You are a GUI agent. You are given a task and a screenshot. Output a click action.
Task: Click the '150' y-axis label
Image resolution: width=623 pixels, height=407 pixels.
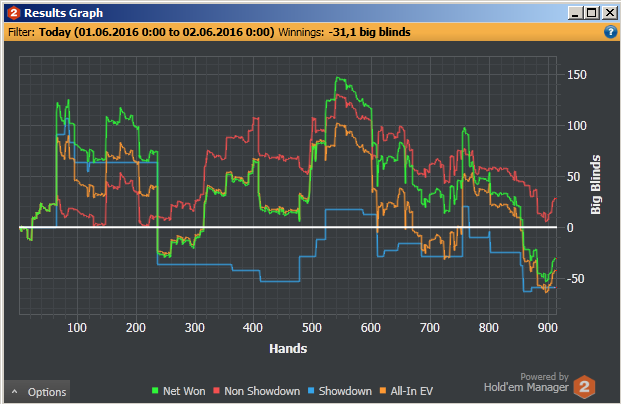577,75
